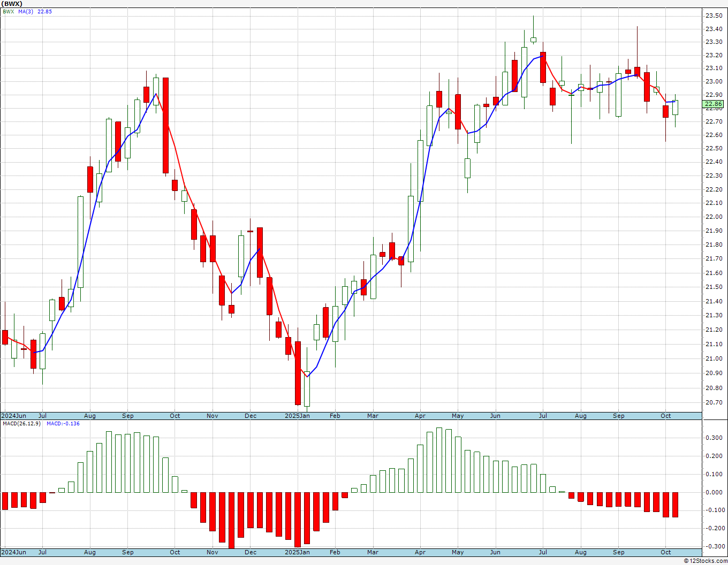Select 2025Jan on the MACD panel date axis

point(297,552)
